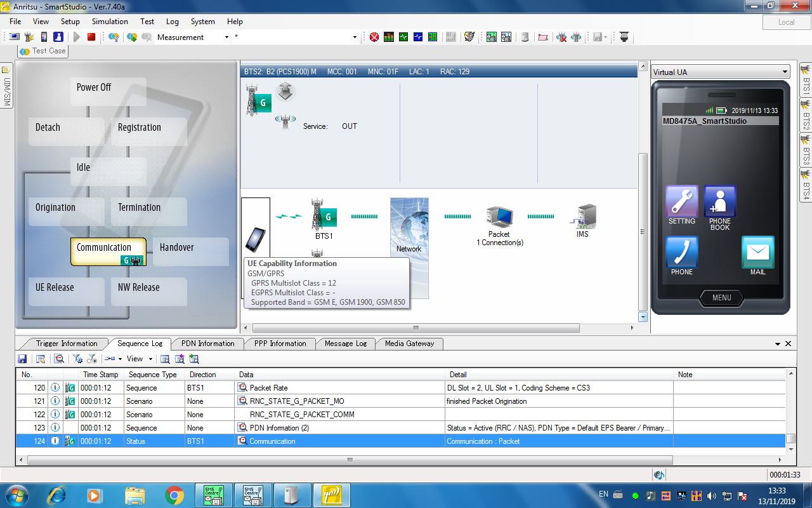Open the Simulation menu

[110, 22]
